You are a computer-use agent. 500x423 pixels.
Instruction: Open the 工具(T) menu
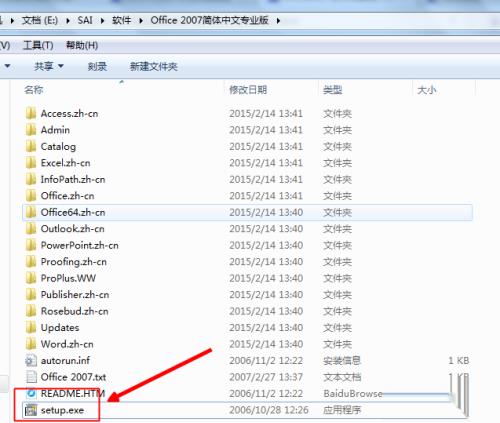[x=38, y=45]
